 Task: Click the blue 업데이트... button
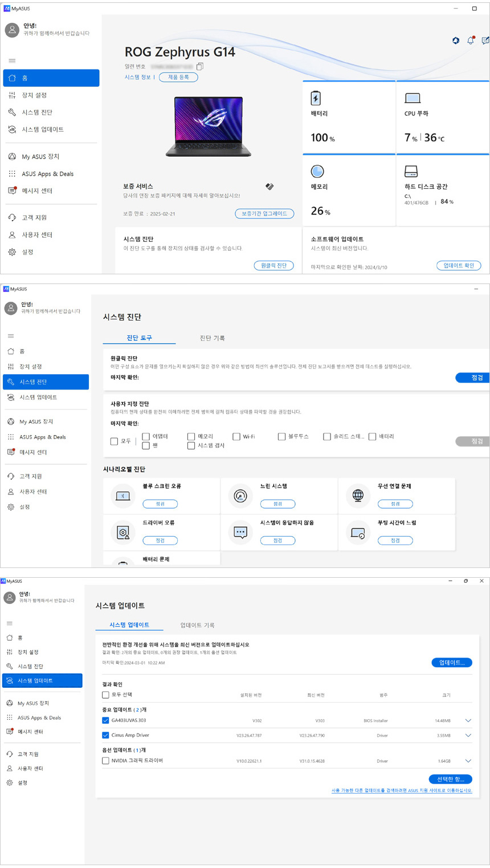[x=452, y=663]
